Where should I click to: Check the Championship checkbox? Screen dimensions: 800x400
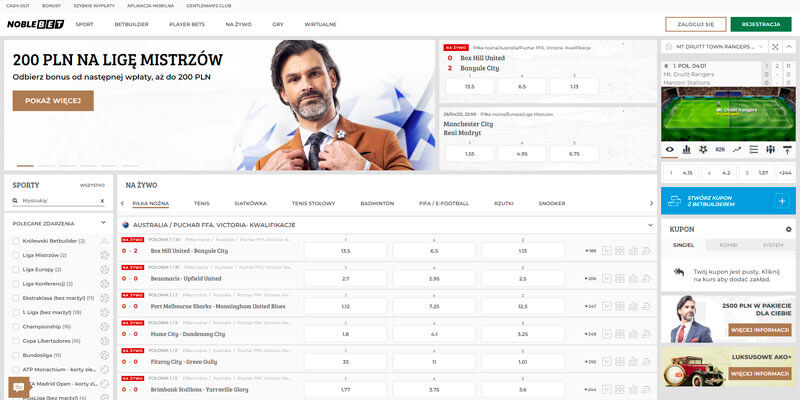[x=16, y=327]
